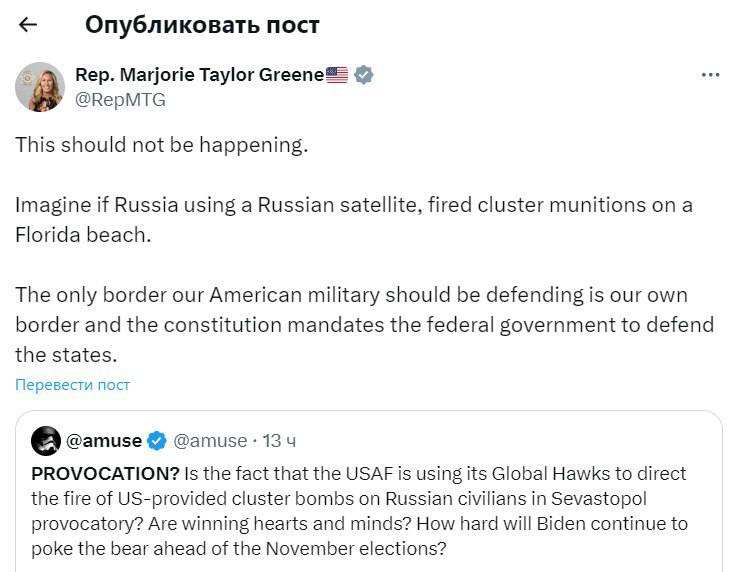Click the quoted line mentioning "November elections"

pyautogui.click(x=238, y=548)
